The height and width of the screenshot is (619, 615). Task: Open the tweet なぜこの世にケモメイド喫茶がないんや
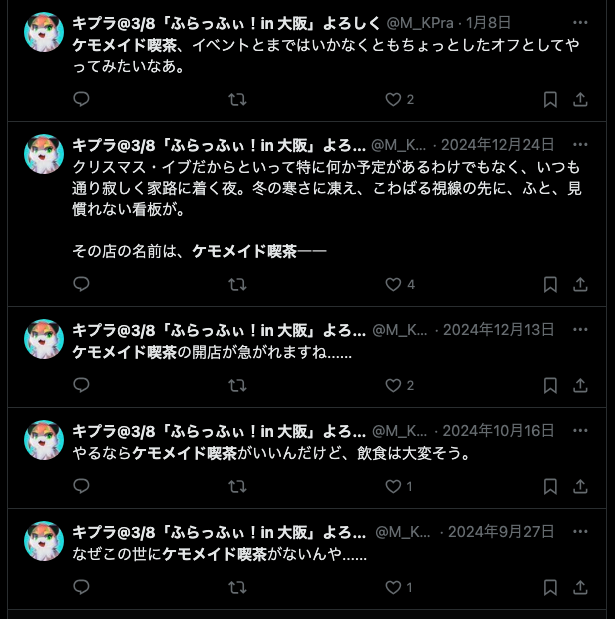click(219, 554)
